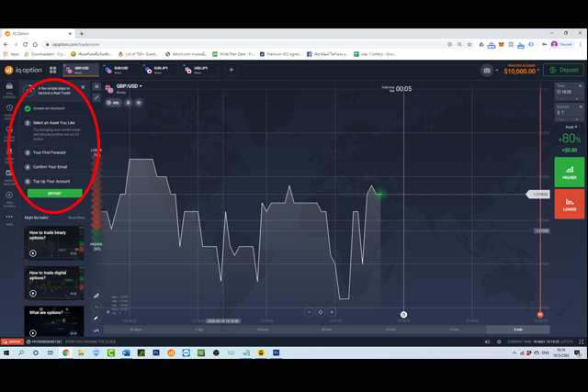Switch to the EUR/JPY asset tab

160,70
